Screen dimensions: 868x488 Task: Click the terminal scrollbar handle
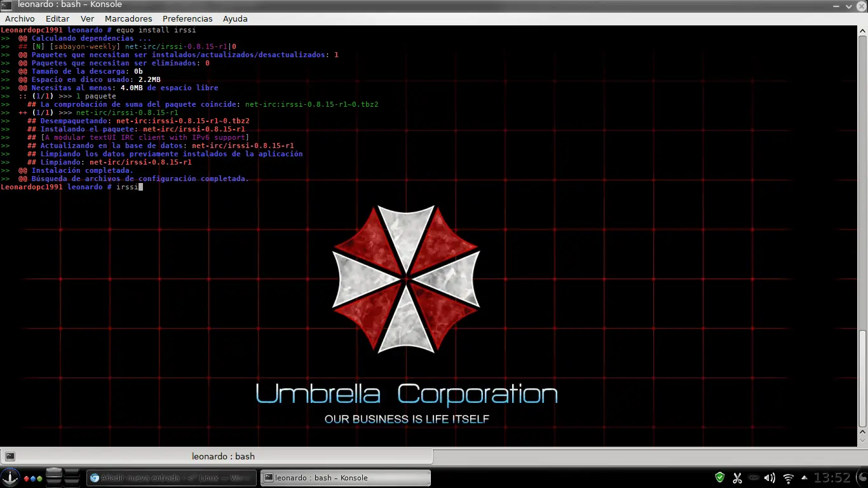(863, 379)
